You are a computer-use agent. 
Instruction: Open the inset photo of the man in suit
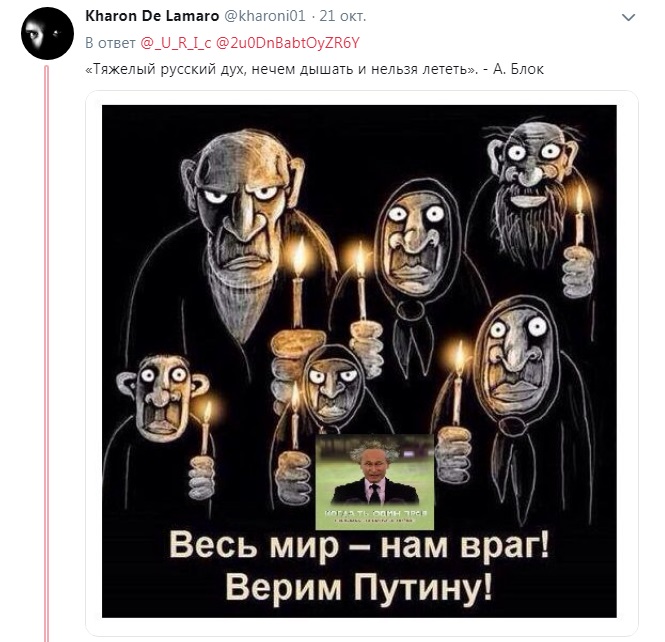[x=374, y=482]
